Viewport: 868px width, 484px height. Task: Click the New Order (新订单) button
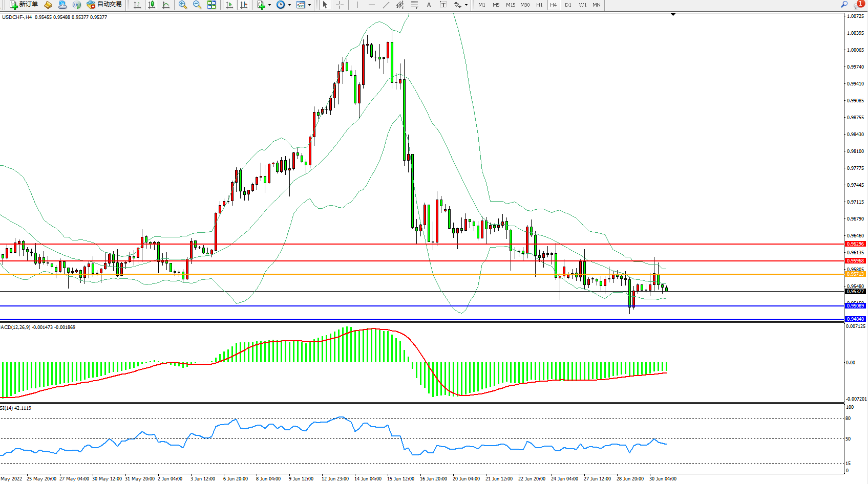[x=24, y=5]
